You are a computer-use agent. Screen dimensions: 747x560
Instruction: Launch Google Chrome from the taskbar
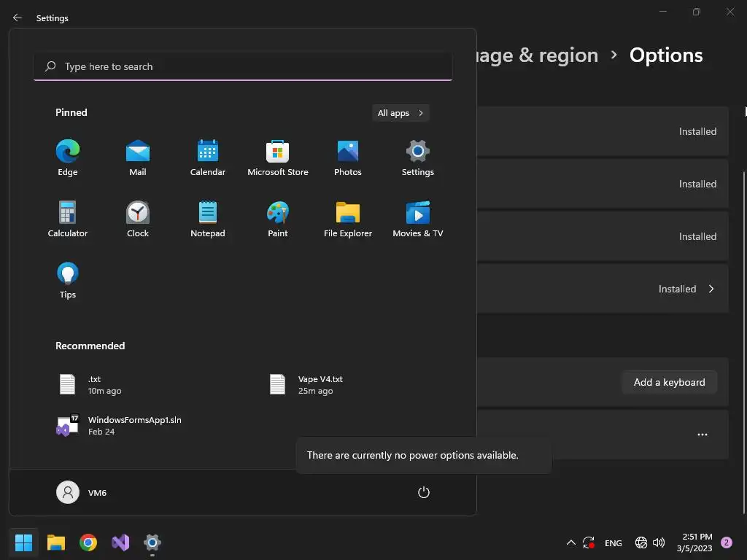tap(88, 542)
